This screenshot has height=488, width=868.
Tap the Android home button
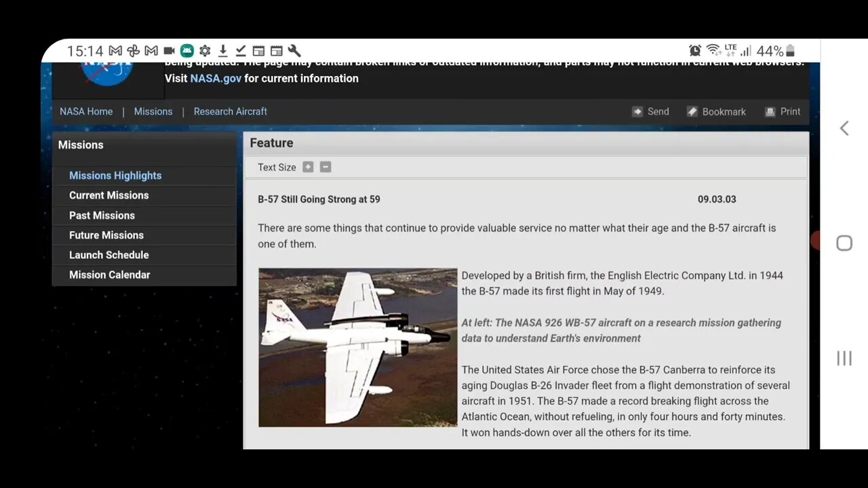coord(844,243)
